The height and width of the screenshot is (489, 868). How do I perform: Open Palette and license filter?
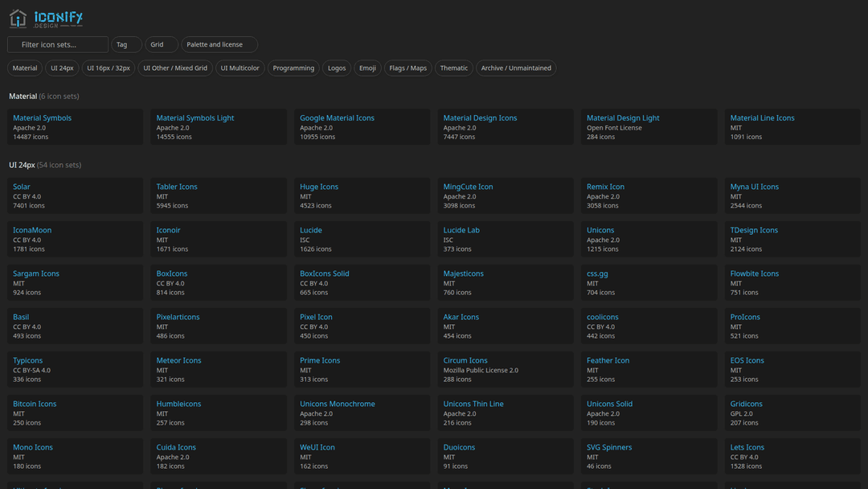coord(219,45)
